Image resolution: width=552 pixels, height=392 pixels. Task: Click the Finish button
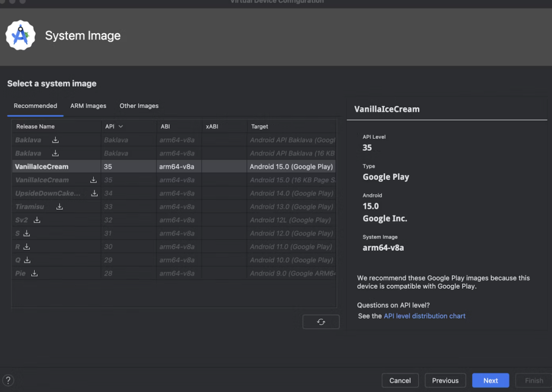coord(534,381)
